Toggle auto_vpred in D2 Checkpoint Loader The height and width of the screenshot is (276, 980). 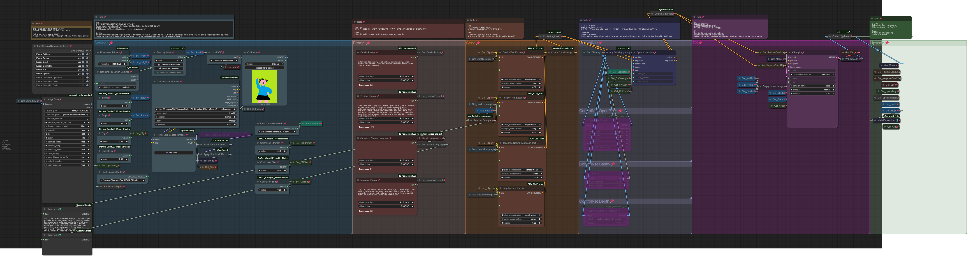point(234,113)
